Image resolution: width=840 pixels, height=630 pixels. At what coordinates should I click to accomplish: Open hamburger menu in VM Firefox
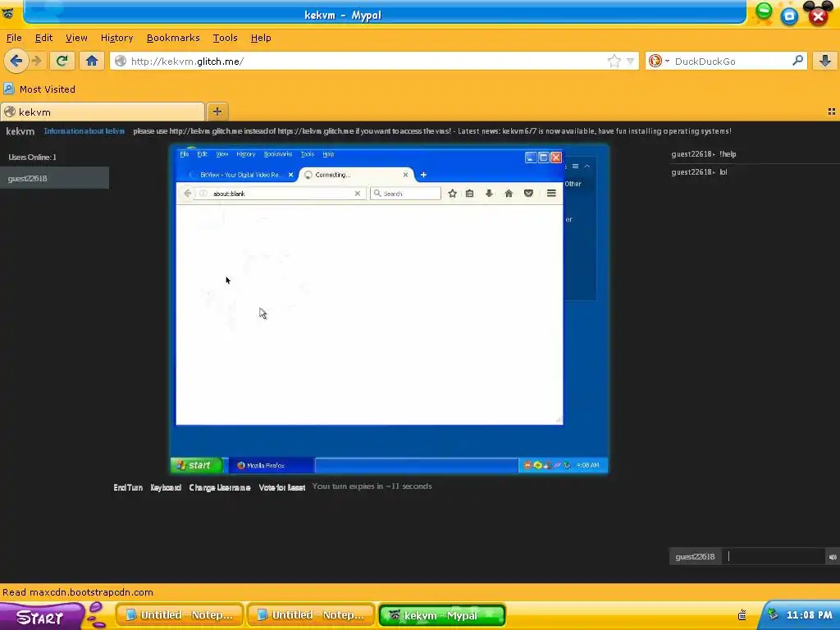[x=551, y=194]
